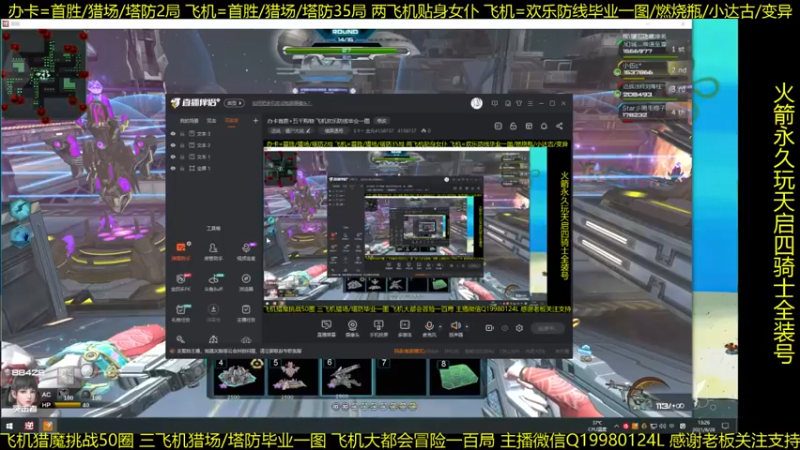This screenshot has width=800, height=450.
Task: Switch to the orange highlighted scene tab
Action: pyautogui.click(x=232, y=121)
